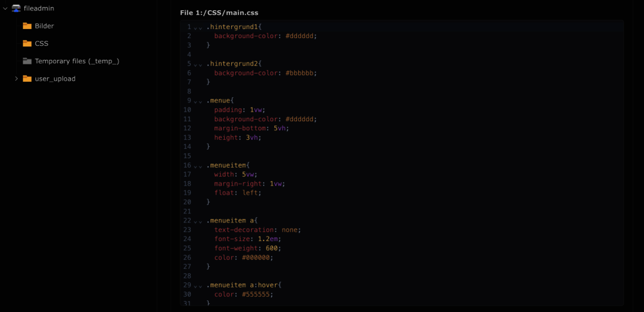Open the Bilder folder label

point(44,26)
